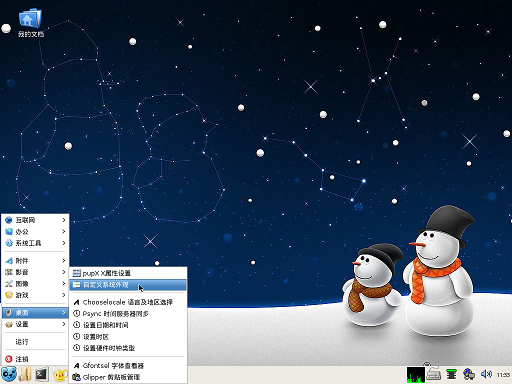Screen dimensions: 512x384
Task: Open Glipper 剪贴板管理 entry
Action: tap(128, 377)
